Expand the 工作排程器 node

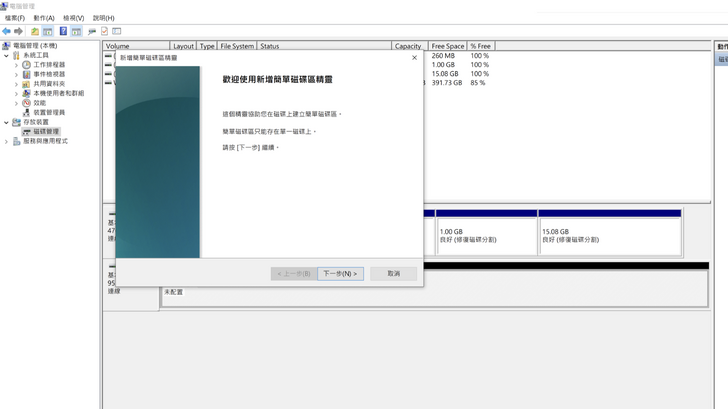[16, 65]
